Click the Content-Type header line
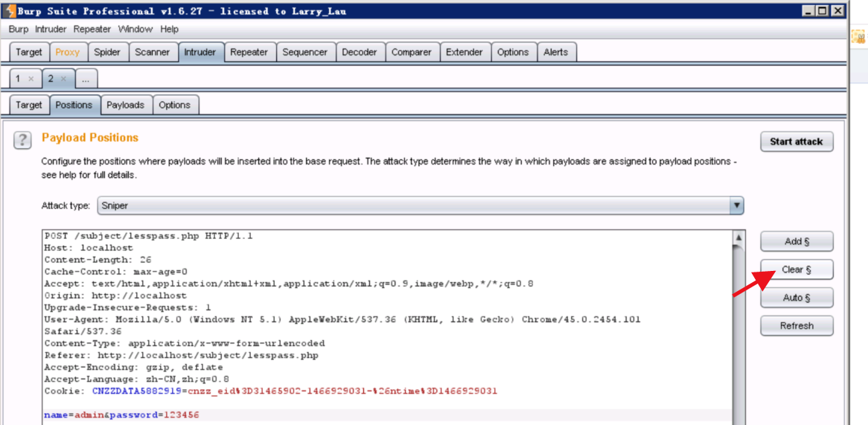 (185, 343)
